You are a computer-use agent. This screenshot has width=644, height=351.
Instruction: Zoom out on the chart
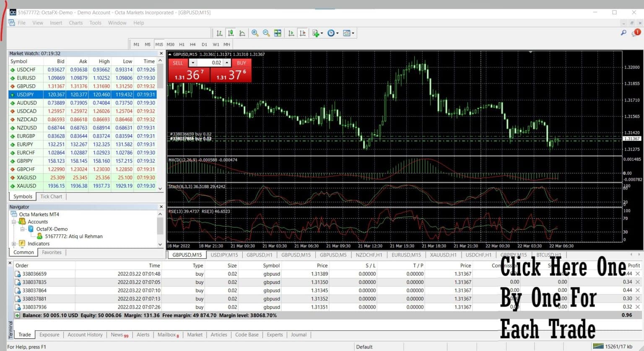(266, 33)
